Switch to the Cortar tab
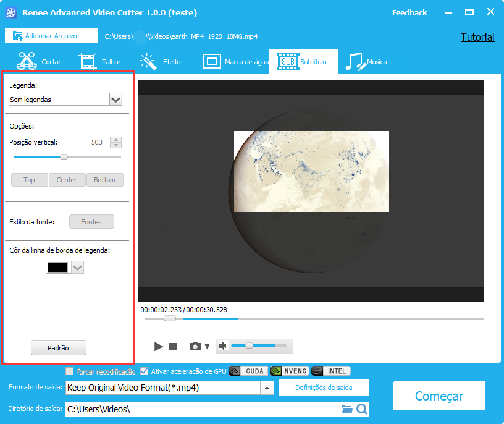 click(x=40, y=62)
